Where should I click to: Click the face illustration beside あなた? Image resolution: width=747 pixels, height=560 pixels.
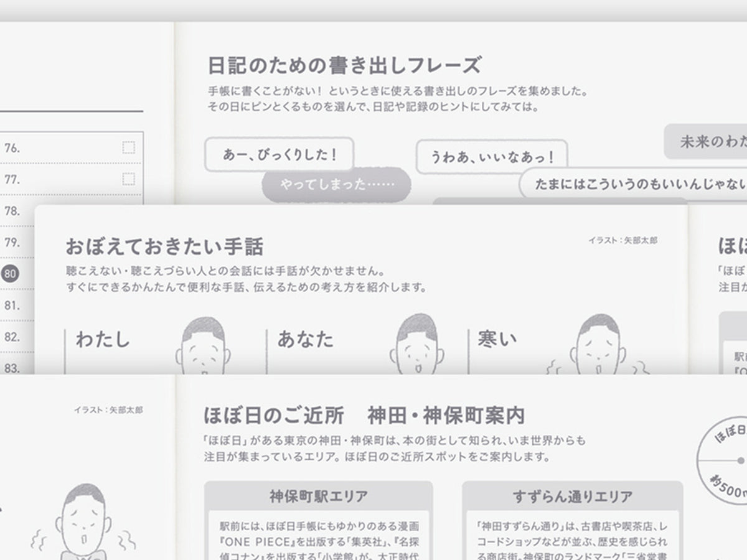pyautogui.click(x=417, y=345)
